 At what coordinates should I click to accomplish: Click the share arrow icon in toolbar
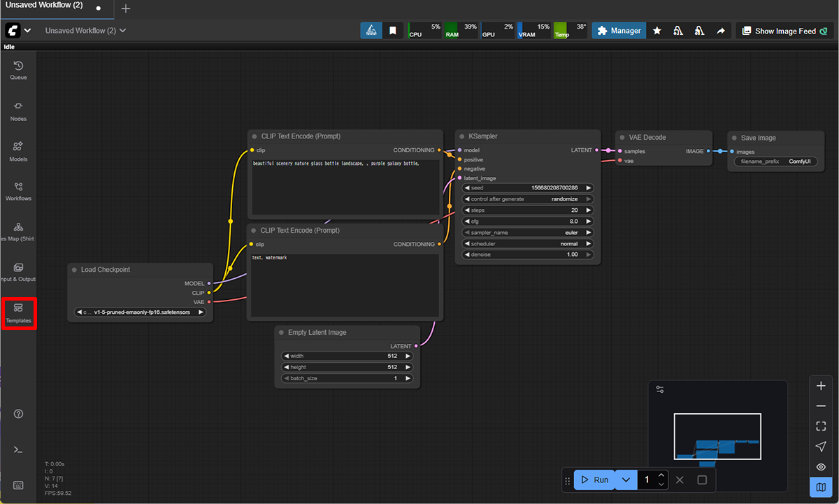tap(721, 31)
